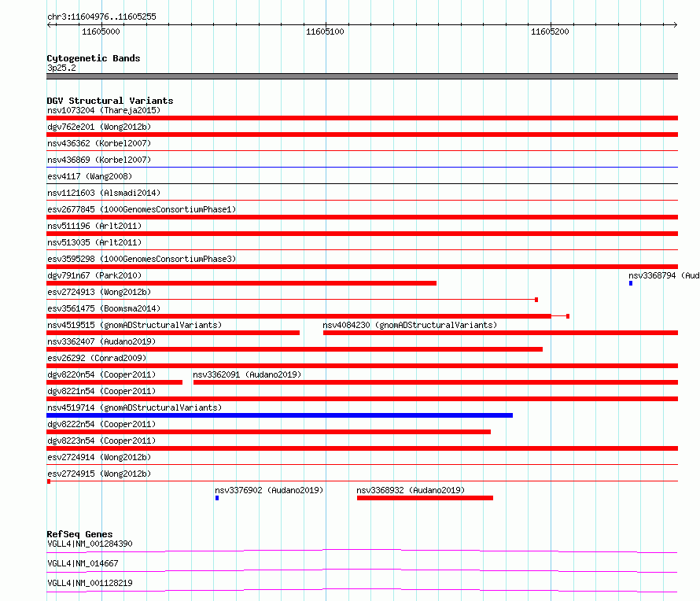The image size is (700, 601).
Task: Click the short dgv8220n54 red bar
Action: pyautogui.click(x=114, y=382)
